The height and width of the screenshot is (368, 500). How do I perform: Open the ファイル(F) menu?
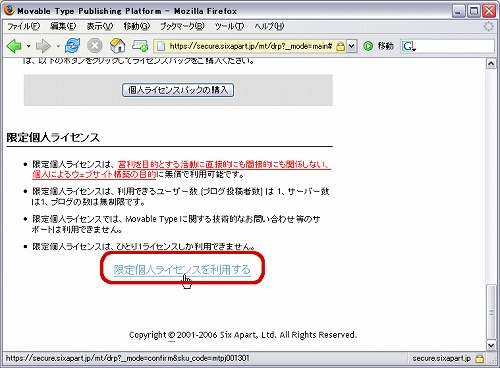(x=23, y=26)
